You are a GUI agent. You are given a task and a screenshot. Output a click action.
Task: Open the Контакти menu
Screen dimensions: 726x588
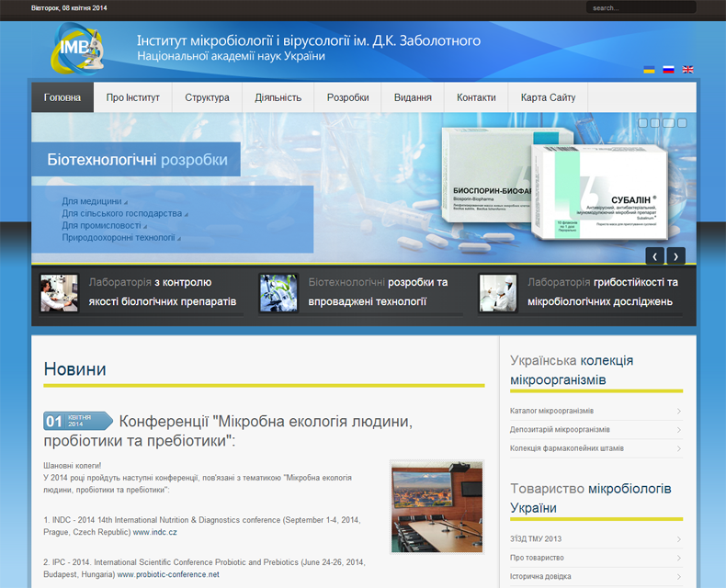476,97
